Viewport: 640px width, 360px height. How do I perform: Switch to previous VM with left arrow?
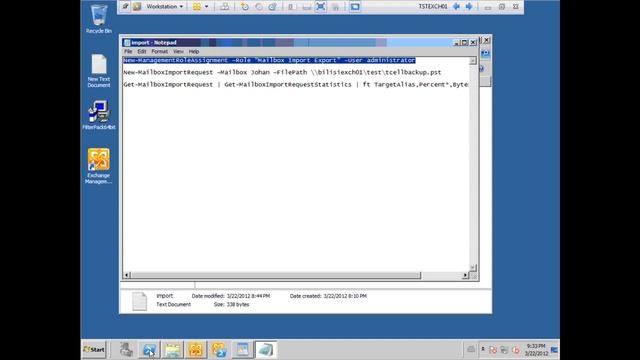coord(456,7)
